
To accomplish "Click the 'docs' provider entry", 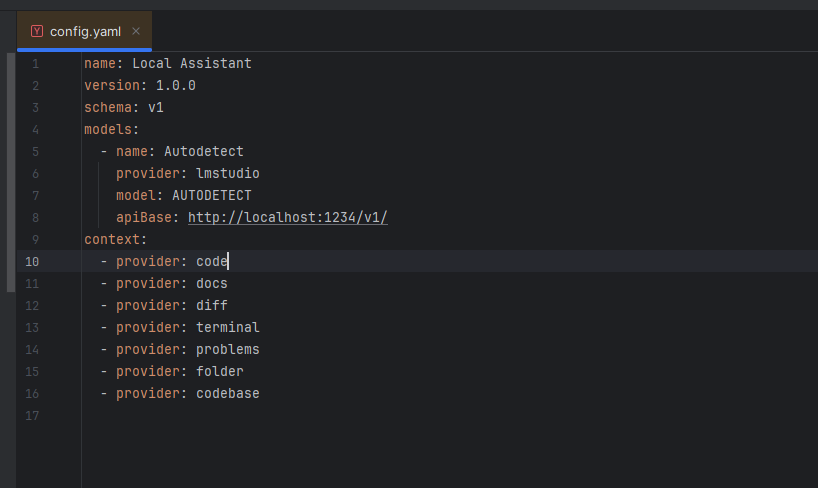I will [211, 283].
